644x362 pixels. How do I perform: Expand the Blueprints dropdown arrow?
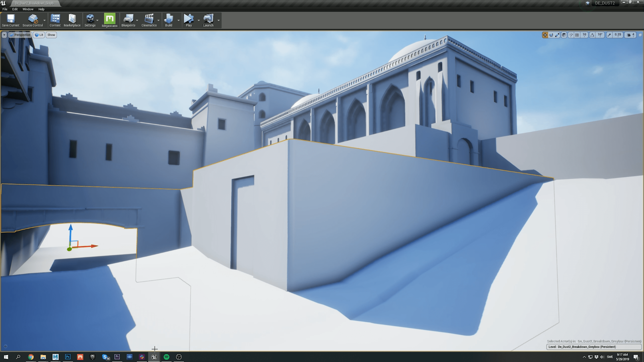click(137, 20)
